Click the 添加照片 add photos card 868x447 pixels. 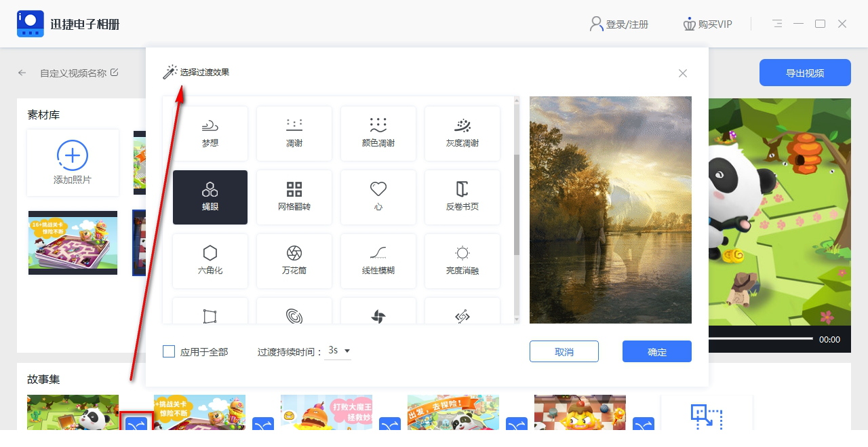point(73,163)
